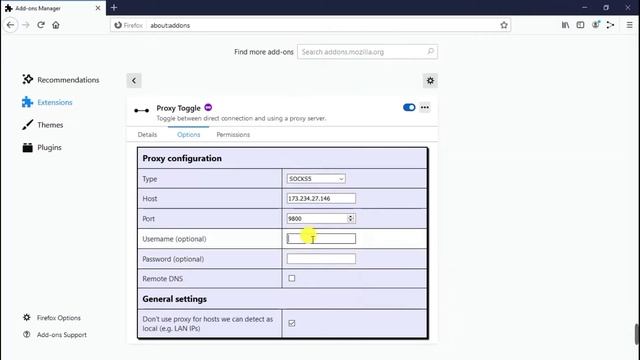The width and height of the screenshot is (640, 360).
Task: Restore down the Firefox window
Action: pos(606,7)
